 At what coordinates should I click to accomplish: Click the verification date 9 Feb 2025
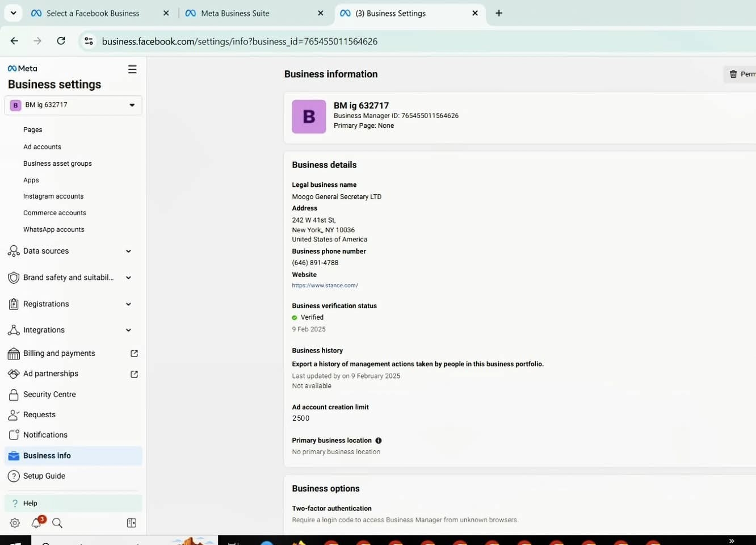coord(309,329)
